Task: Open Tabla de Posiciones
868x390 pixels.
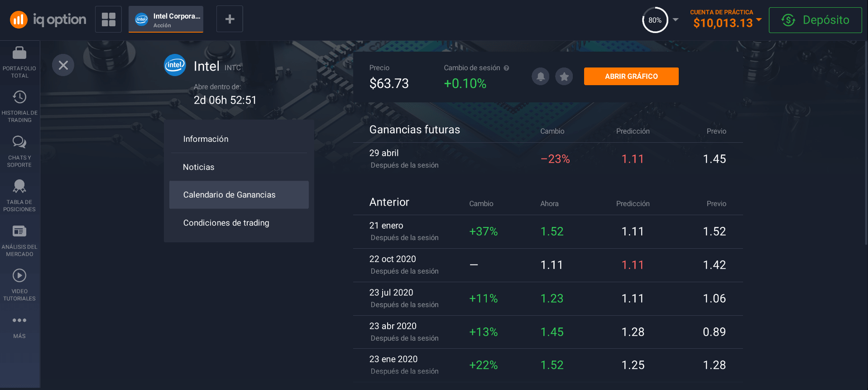Action: click(19, 196)
